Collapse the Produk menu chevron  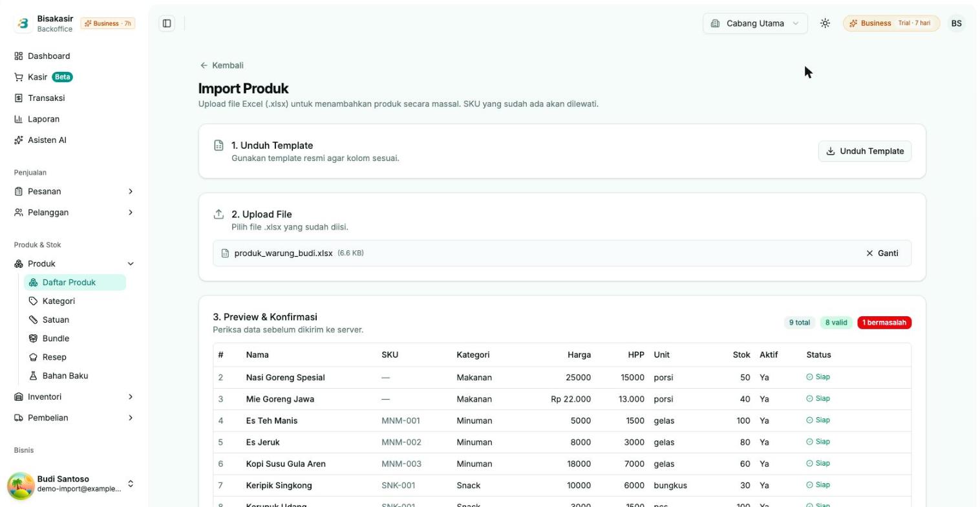pyautogui.click(x=131, y=264)
